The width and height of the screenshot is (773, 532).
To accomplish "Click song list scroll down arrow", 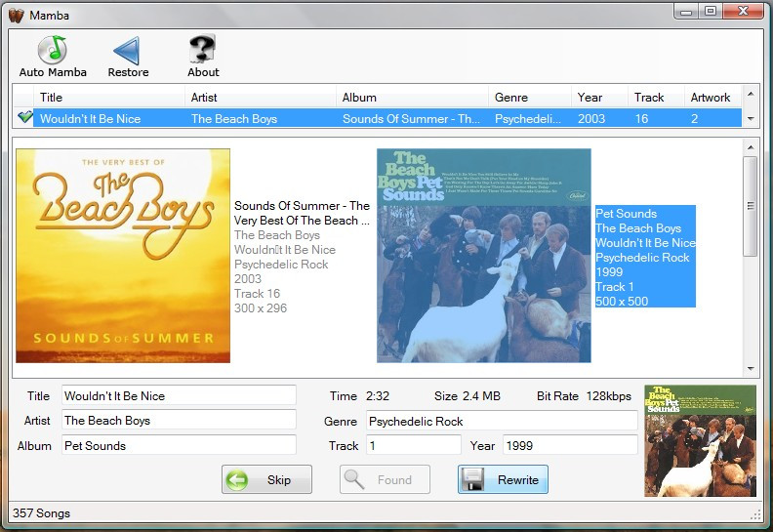I will [751, 118].
